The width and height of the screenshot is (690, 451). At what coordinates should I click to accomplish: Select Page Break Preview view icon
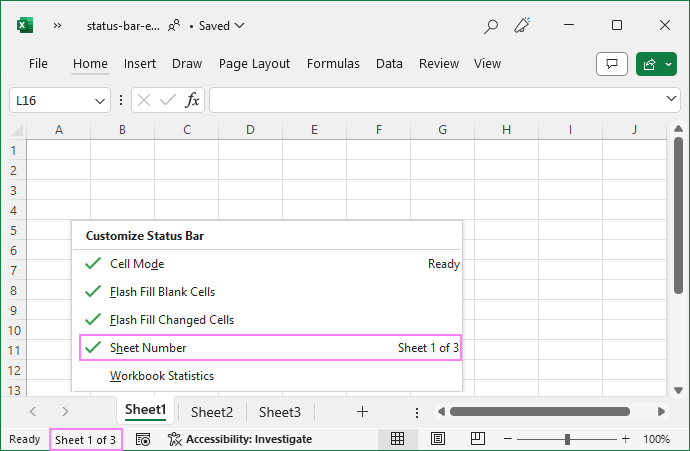[477, 439]
